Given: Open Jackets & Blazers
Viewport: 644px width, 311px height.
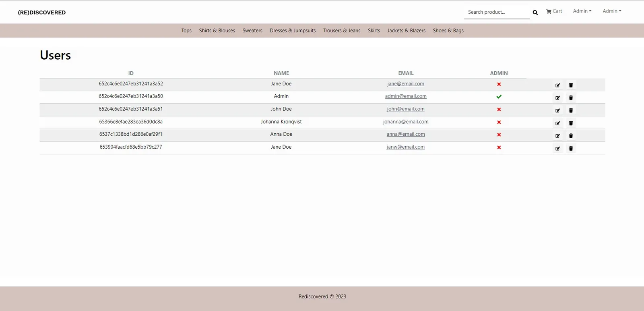Looking at the screenshot, I should click(407, 31).
